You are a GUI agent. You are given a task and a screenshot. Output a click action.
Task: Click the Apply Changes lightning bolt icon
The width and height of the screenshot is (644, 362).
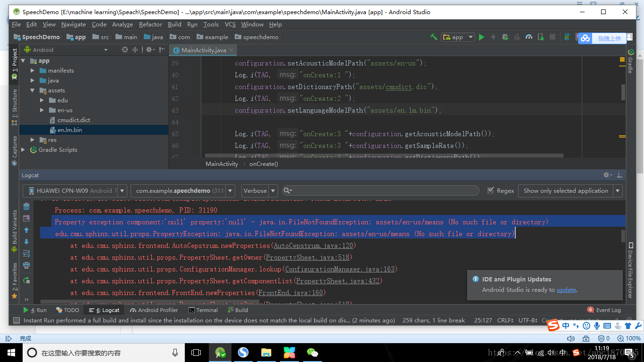tap(493, 37)
